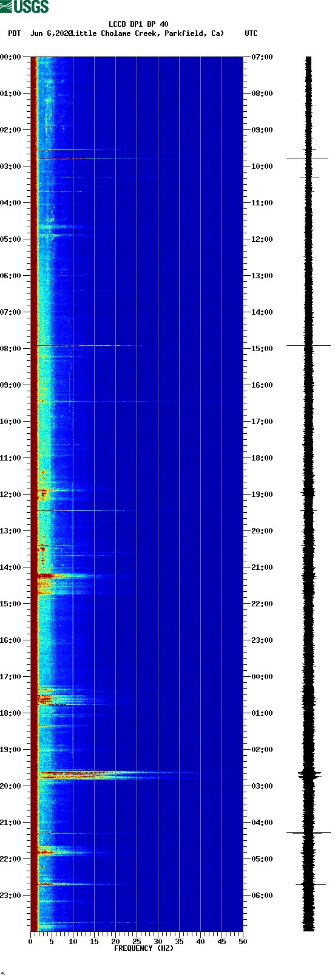This screenshot has height=980, width=335.
Task: Click the '0' frequency axis tick label
Action: (x=30, y=942)
